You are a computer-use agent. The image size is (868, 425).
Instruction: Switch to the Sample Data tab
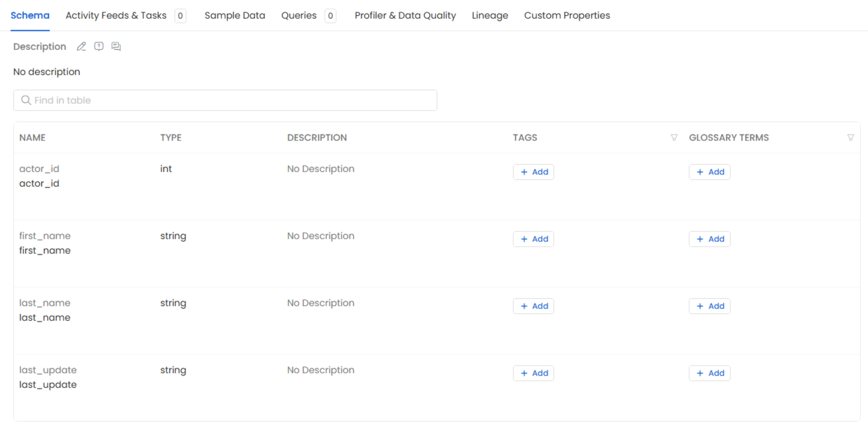point(235,16)
